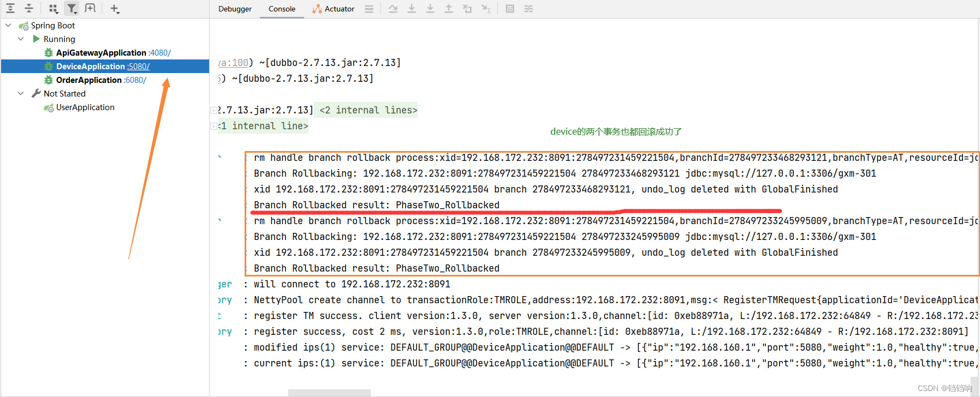Screen dimensions: 980x397
Task: Open the Actuator tab
Action: point(333,9)
